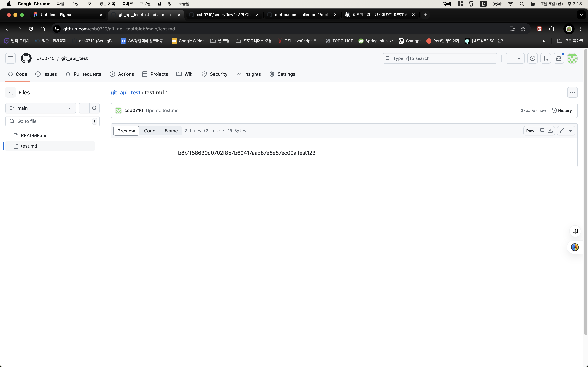The image size is (588, 367).
Task: Click the Raw button
Action: pos(530,131)
